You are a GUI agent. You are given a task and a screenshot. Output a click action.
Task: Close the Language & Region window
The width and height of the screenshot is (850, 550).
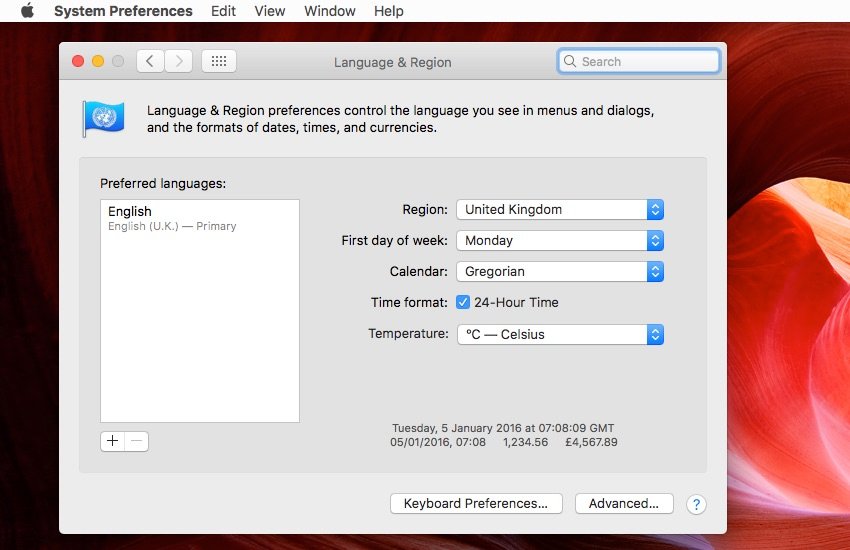pyautogui.click(x=78, y=61)
